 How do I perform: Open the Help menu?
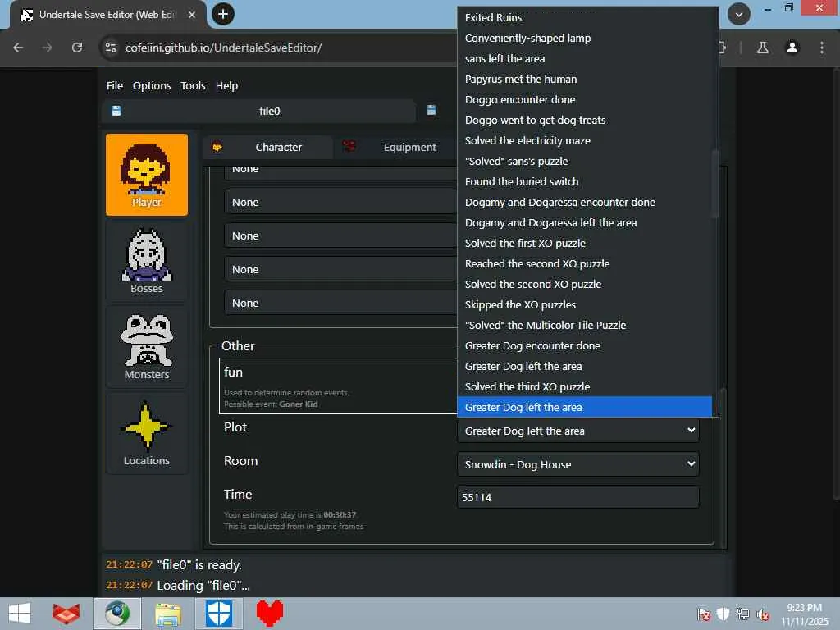tap(226, 85)
